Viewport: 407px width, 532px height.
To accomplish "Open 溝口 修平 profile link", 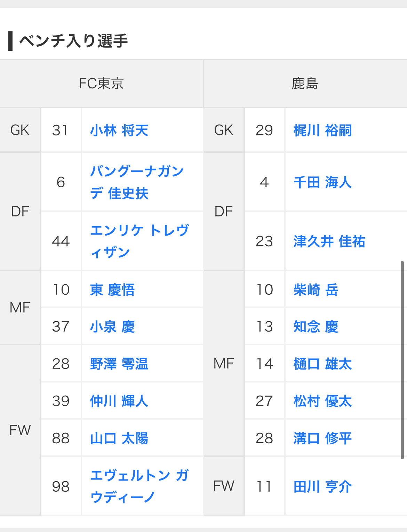I will 322,438.
